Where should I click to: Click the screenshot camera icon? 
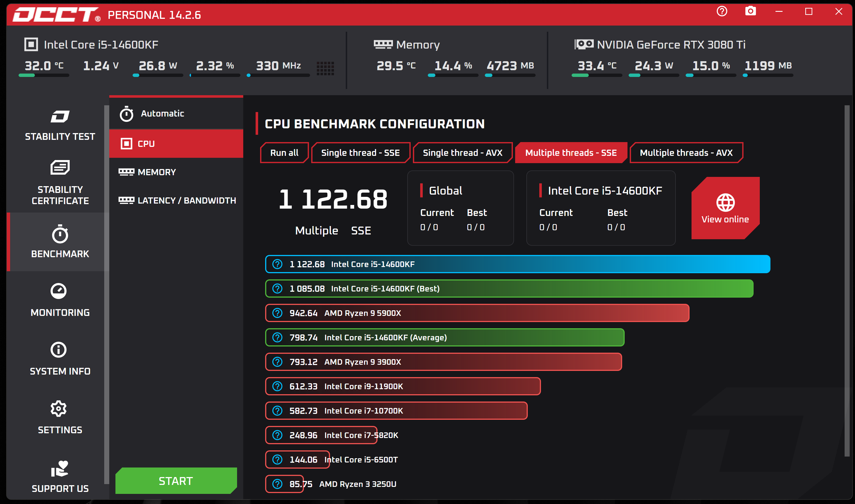751,12
